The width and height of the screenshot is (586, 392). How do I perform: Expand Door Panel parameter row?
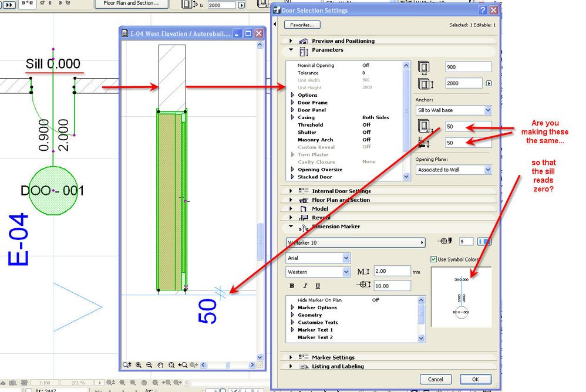292,110
